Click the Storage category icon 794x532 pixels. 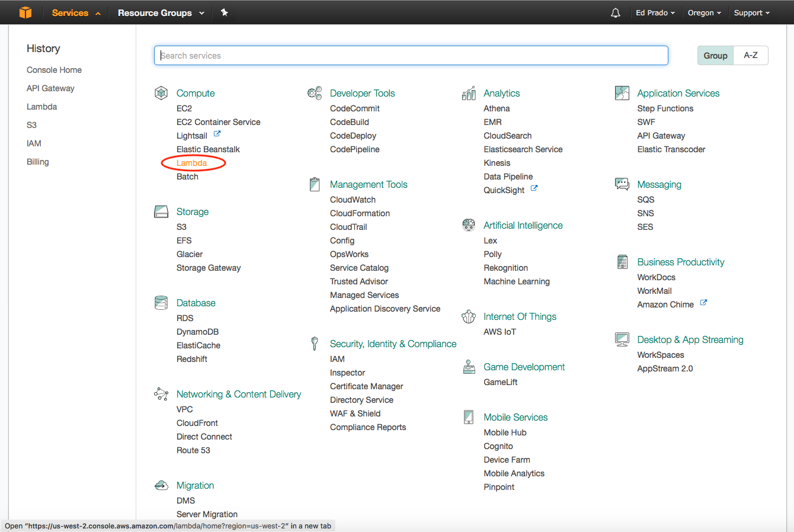click(161, 211)
